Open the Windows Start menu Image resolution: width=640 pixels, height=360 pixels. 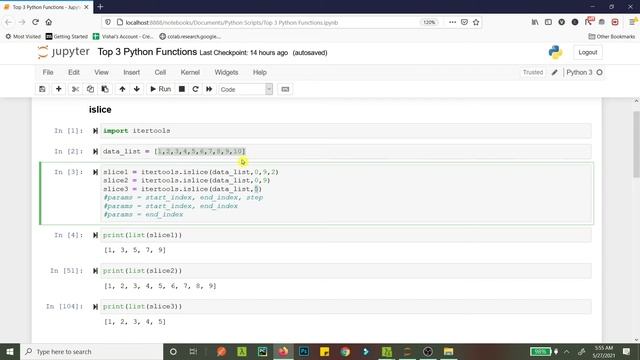click(9, 351)
